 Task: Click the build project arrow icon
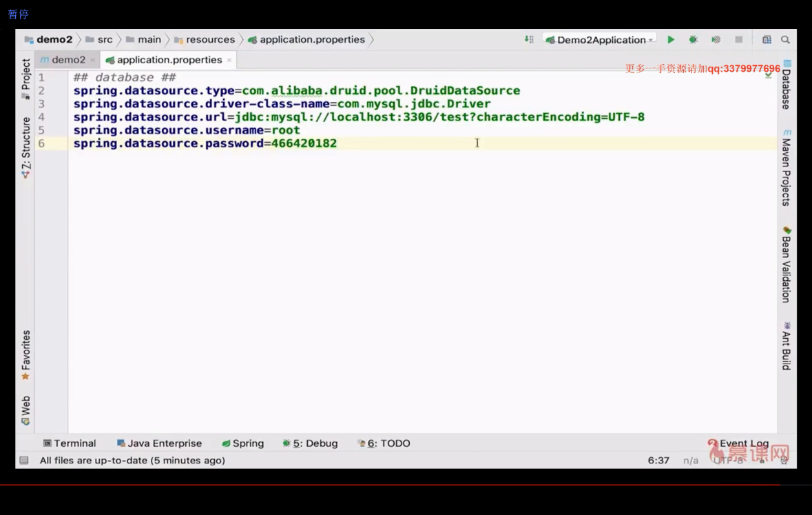pos(529,39)
